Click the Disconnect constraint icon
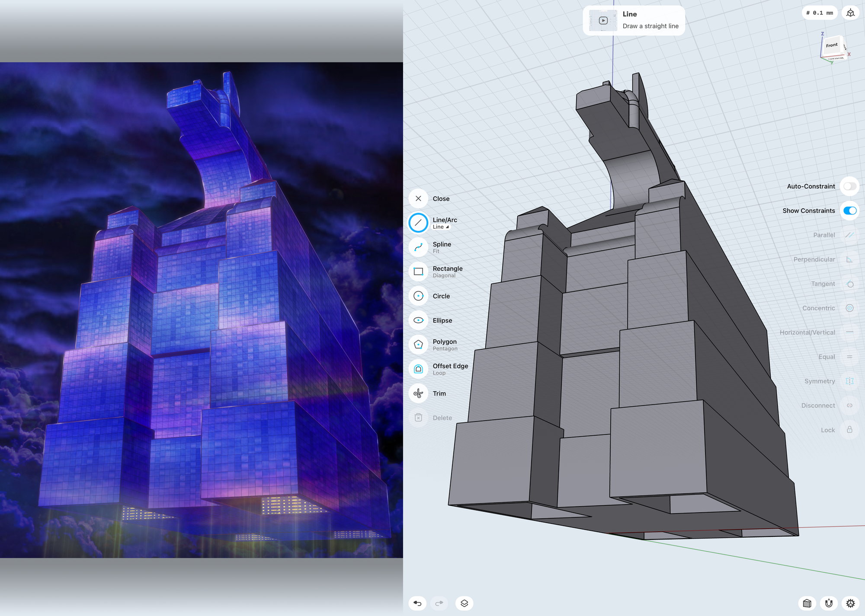 (849, 405)
